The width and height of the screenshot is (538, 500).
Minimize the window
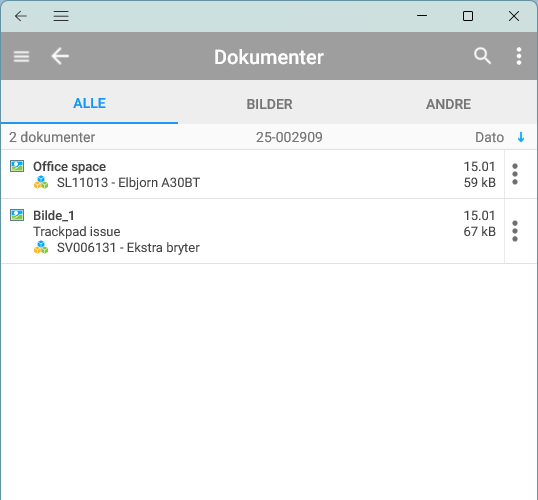pyautogui.click(x=422, y=15)
